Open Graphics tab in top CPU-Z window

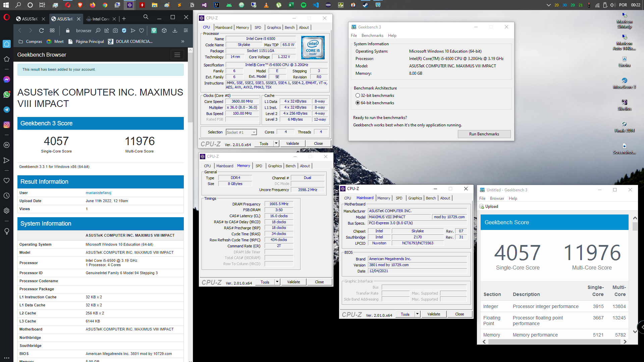pyautogui.click(x=274, y=27)
